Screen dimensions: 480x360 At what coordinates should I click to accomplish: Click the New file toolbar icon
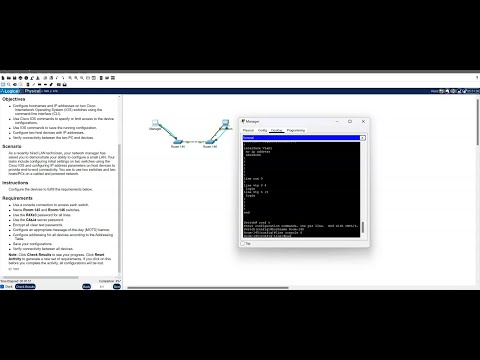pos(3,78)
